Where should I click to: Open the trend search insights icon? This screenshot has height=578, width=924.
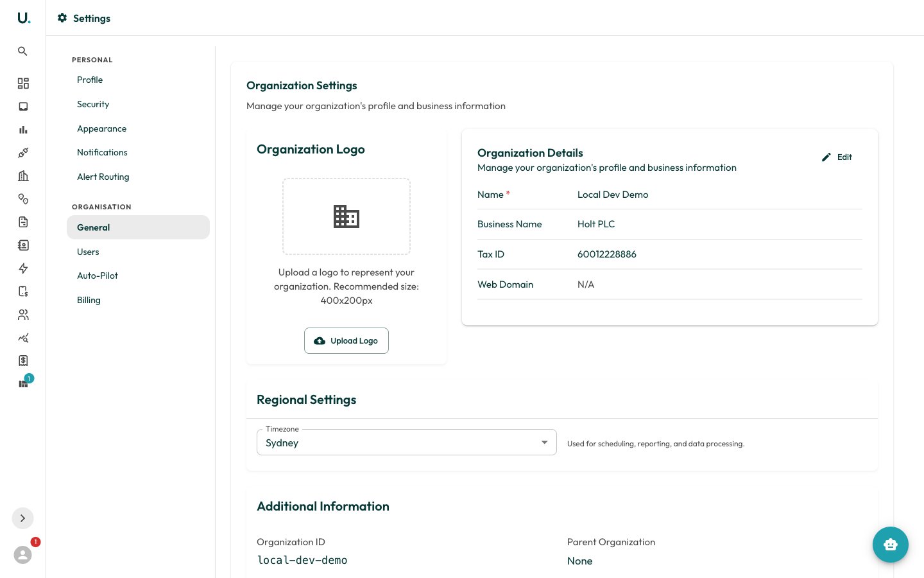pyautogui.click(x=23, y=338)
